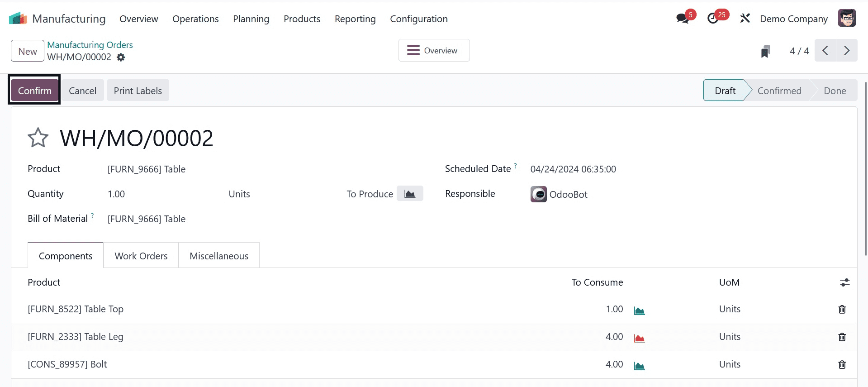The image size is (868, 387).
Task: Click the To Consume column header
Action: point(597,282)
